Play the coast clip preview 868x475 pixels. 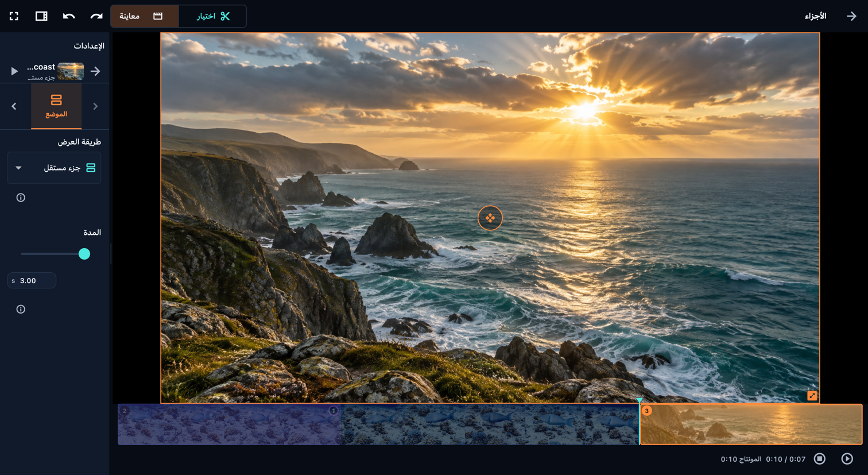click(14, 71)
